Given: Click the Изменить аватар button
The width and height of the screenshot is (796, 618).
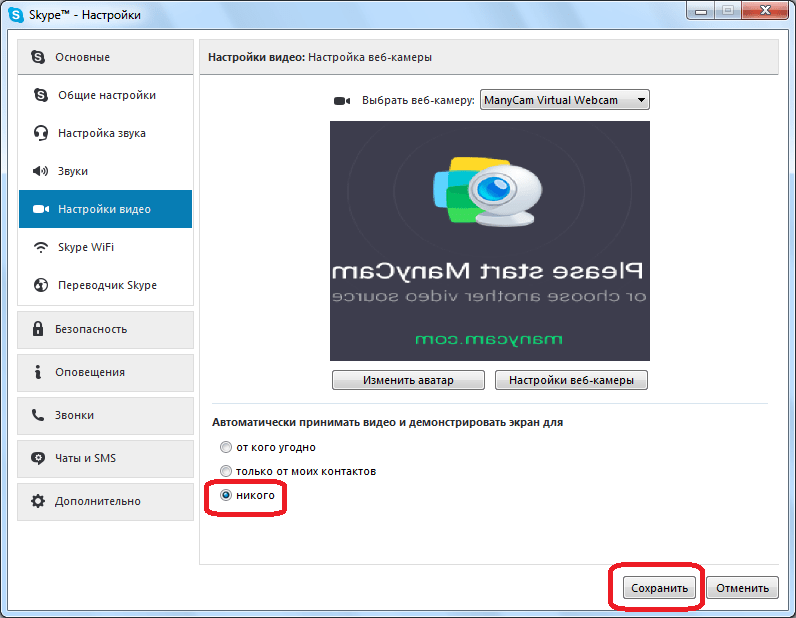Looking at the screenshot, I should pos(408,380).
